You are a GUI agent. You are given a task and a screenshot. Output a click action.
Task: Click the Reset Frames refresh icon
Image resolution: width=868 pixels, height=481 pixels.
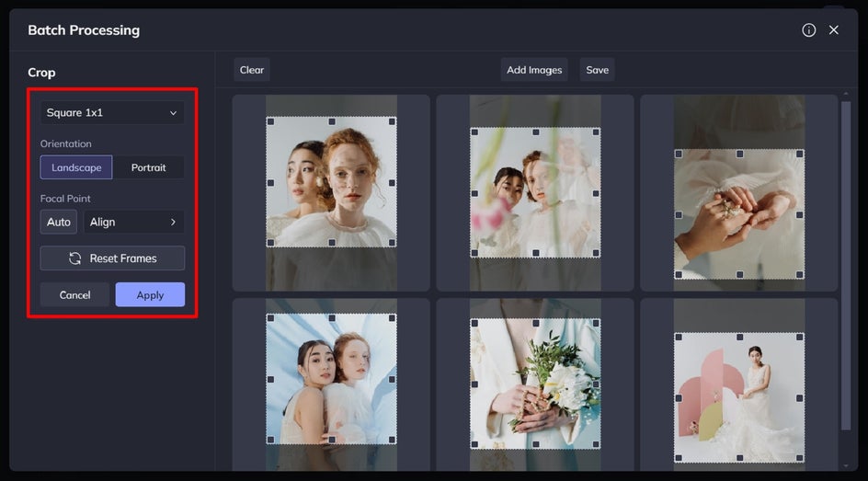coord(75,258)
